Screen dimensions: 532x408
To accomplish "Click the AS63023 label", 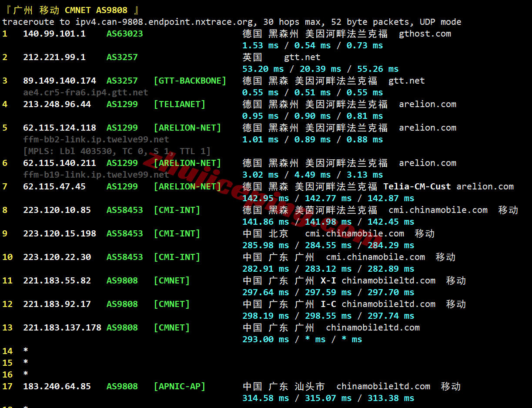I will (124, 34).
